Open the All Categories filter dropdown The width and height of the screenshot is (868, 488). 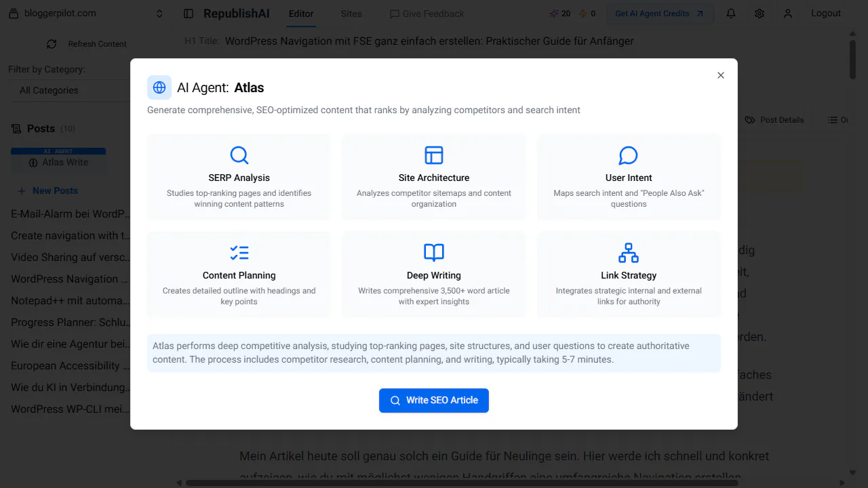[x=71, y=90]
